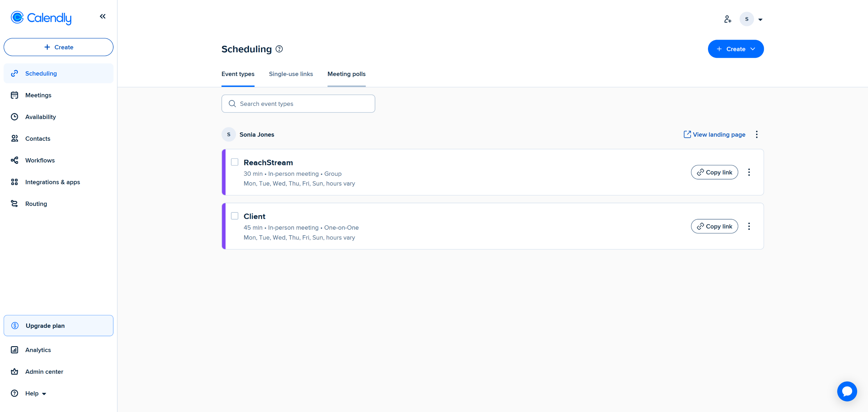This screenshot has width=868, height=412.
Task: Click the Search event types field
Action: pos(298,104)
